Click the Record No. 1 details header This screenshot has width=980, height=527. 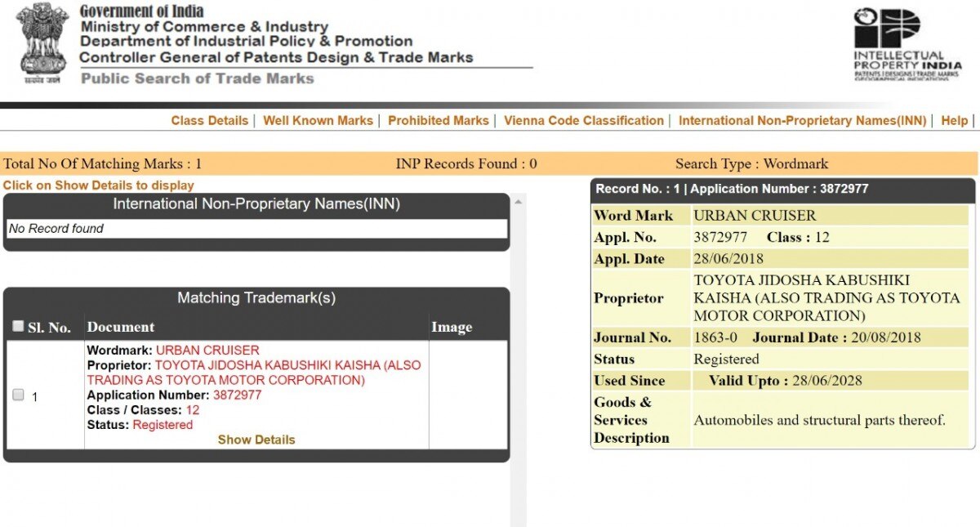coord(782,189)
